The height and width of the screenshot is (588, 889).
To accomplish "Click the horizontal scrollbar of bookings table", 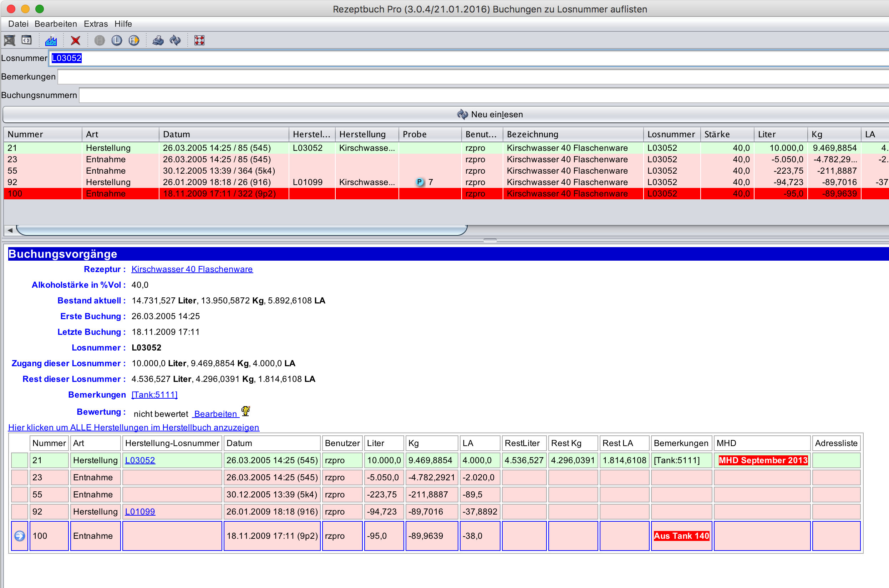I will pos(242,230).
